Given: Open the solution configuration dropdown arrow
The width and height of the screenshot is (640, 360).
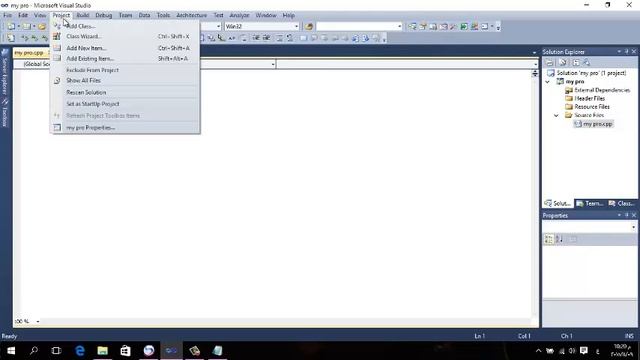Looking at the screenshot, I should coord(218,27).
